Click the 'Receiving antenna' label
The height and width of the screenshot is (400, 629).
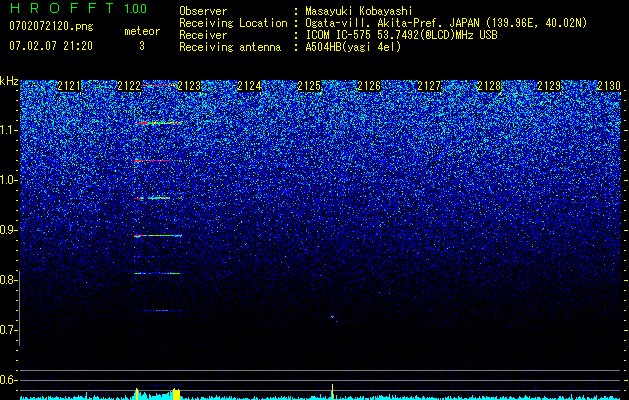tap(230, 47)
